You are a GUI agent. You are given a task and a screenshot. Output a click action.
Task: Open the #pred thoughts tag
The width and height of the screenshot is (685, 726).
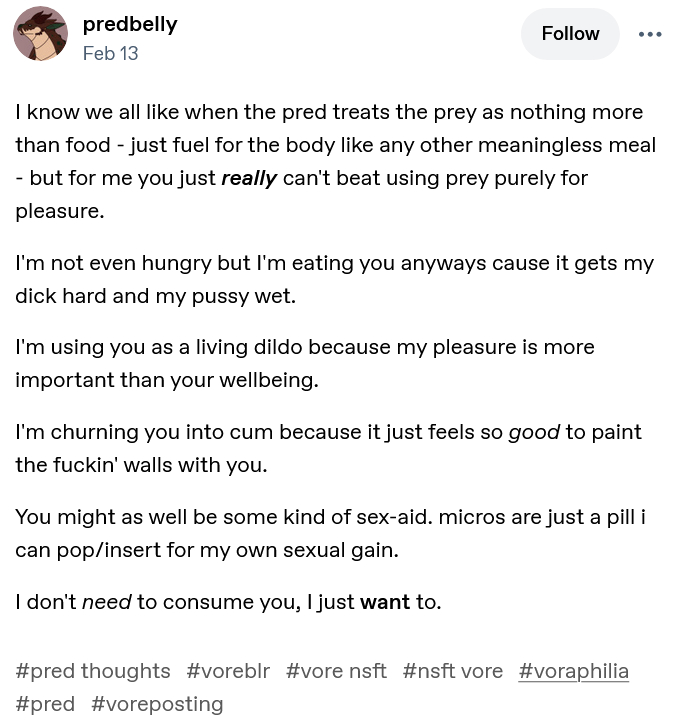click(93, 671)
